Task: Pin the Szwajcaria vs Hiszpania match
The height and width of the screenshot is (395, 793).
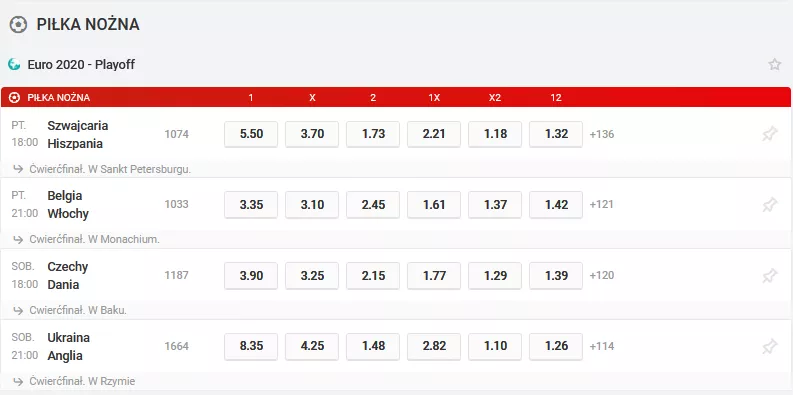Action: pyautogui.click(x=769, y=134)
